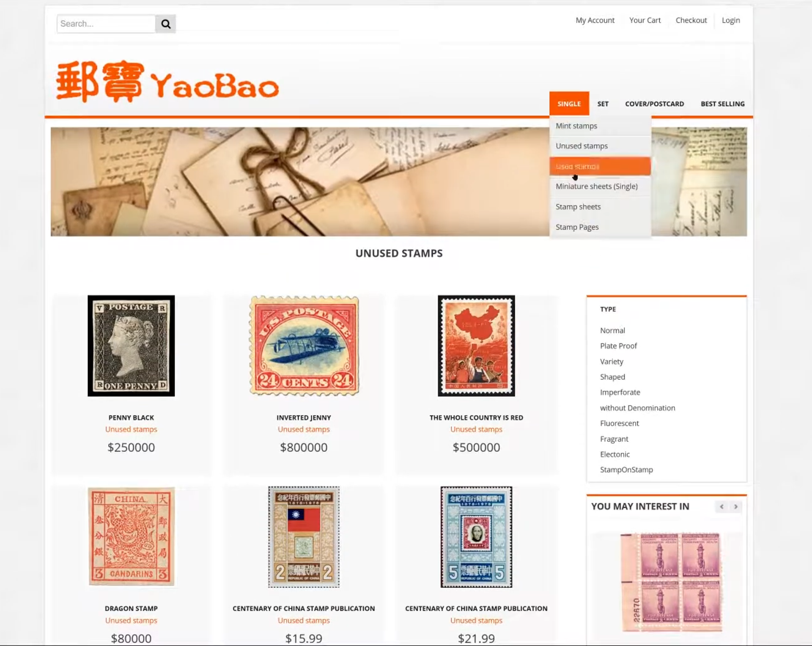Viewport: 812px width, 646px height.
Task: Open the purple stamp block thumbnail
Action: [x=670, y=582]
